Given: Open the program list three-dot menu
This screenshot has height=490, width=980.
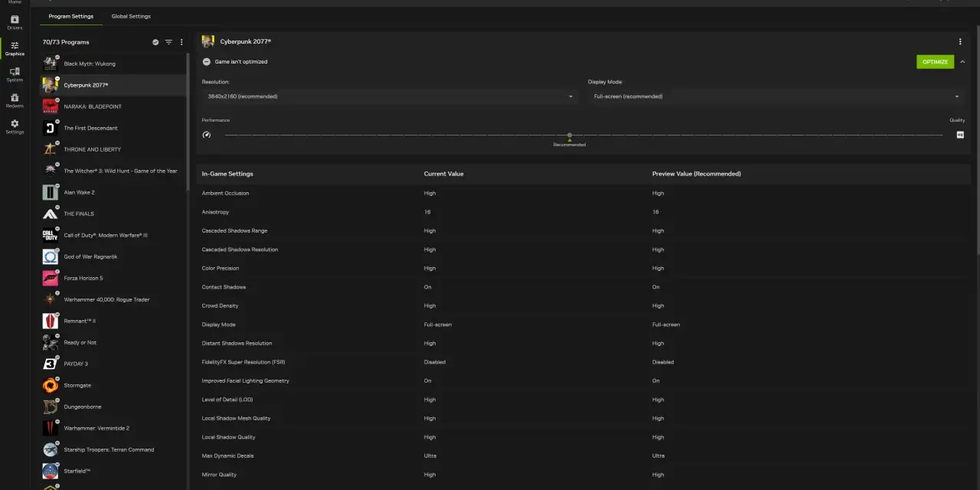Looking at the screenshot, I should click(181, 42).
